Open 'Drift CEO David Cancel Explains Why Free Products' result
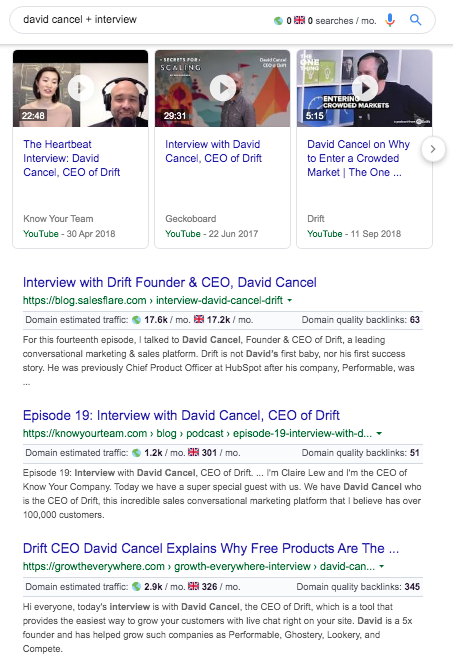453x657 pixels. click(211, 548)
